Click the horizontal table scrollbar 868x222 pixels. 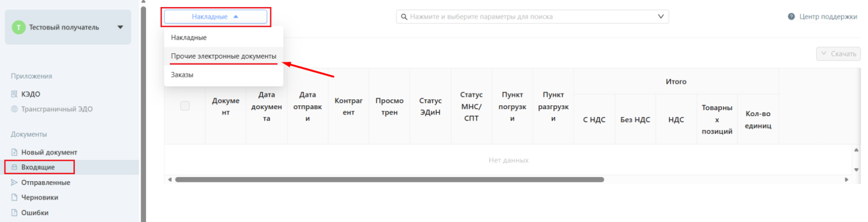pyautogui.click(x=389, y=180)
